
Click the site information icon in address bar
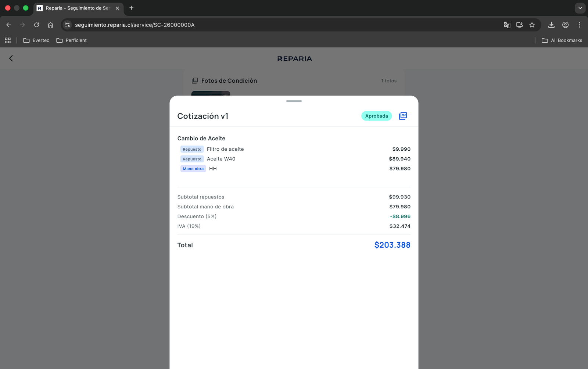67,25
